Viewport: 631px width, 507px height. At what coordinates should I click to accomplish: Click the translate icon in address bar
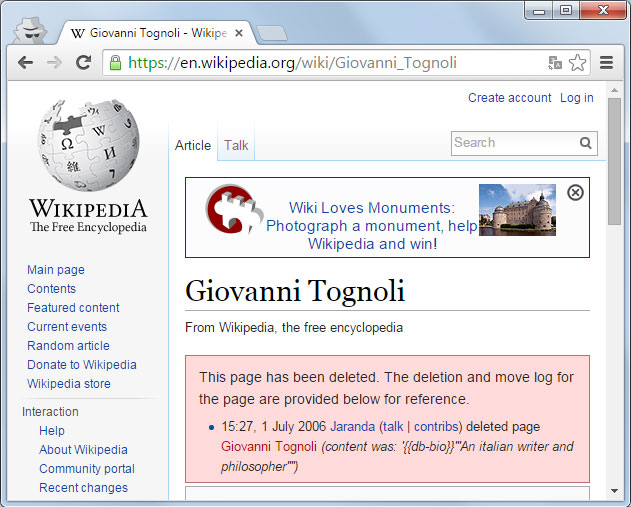click(x=555, y=63)
